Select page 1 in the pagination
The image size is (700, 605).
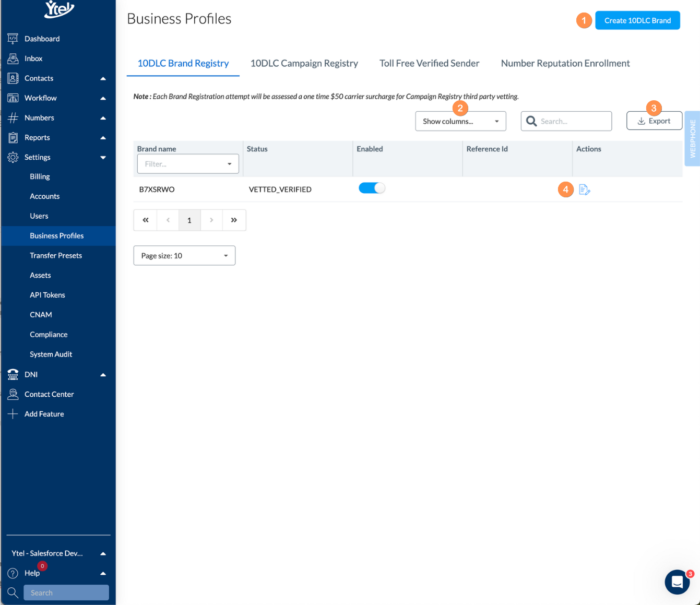pyautogui.click(x=189, y=220)
